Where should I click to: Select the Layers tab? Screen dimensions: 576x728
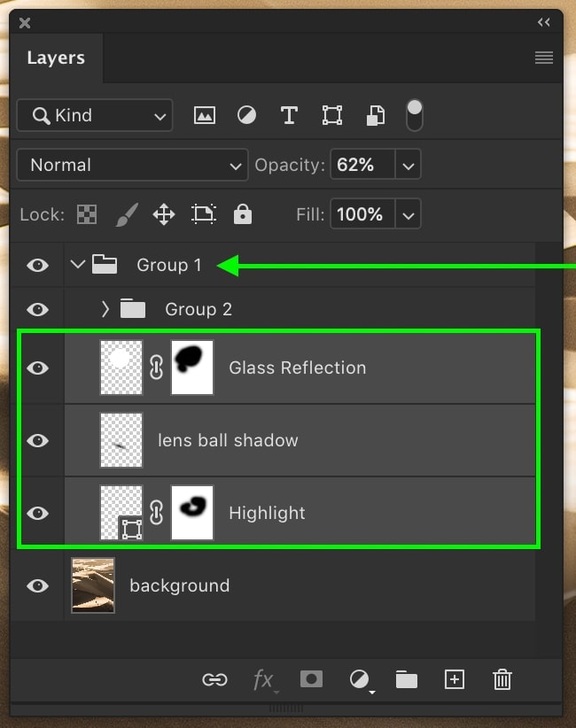click(x=56, y=58)
